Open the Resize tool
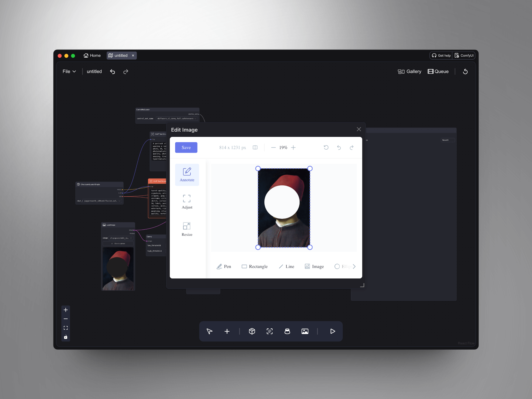The height and width of the screenshot is (399, 532). [x=187, y=229]
